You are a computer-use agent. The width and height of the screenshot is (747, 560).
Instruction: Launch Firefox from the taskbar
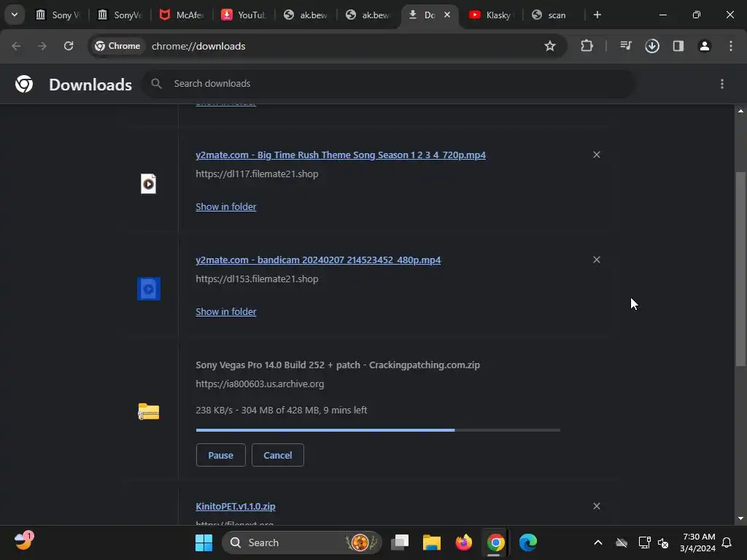pos(463,542)
